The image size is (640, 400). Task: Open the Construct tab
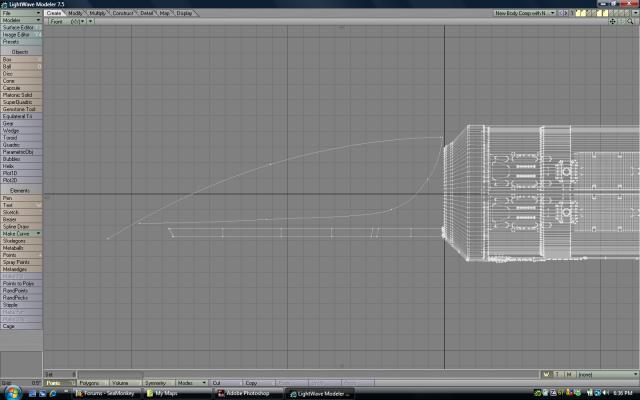(123, 13)
